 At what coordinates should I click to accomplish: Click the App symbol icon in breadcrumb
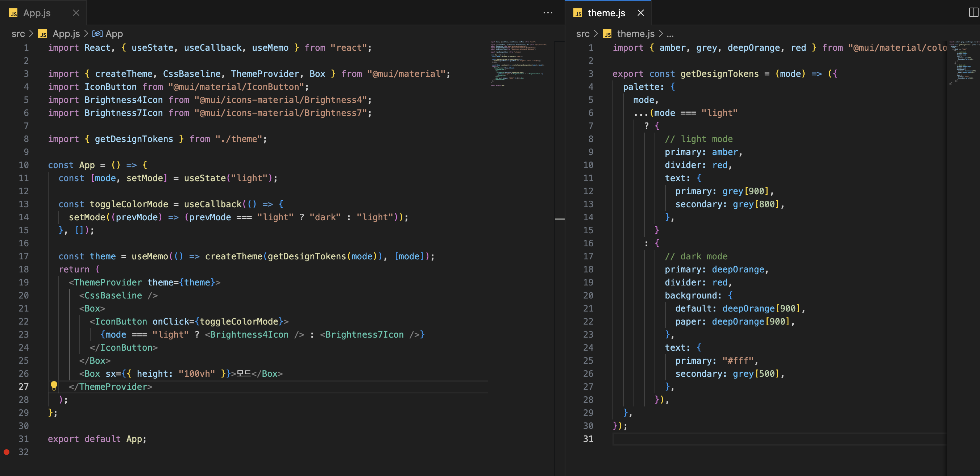[97, 34]
